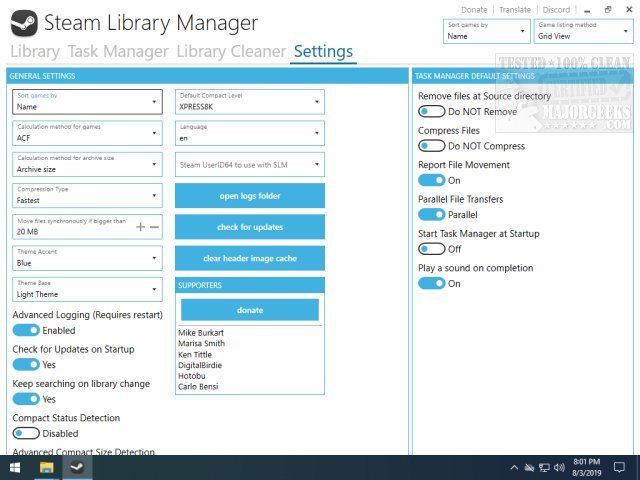The image size is (640, 480).
Task: Click the taskbar clock and date
Action: pos(587,468)
